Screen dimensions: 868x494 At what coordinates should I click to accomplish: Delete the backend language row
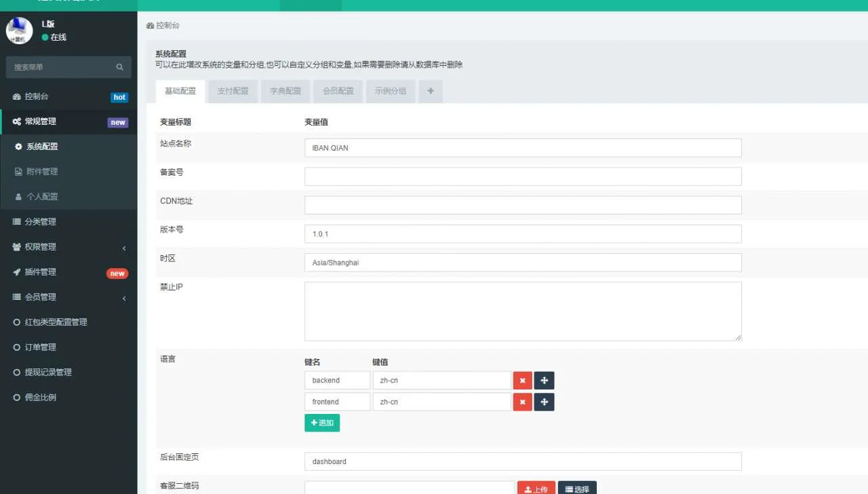point(522,381)
